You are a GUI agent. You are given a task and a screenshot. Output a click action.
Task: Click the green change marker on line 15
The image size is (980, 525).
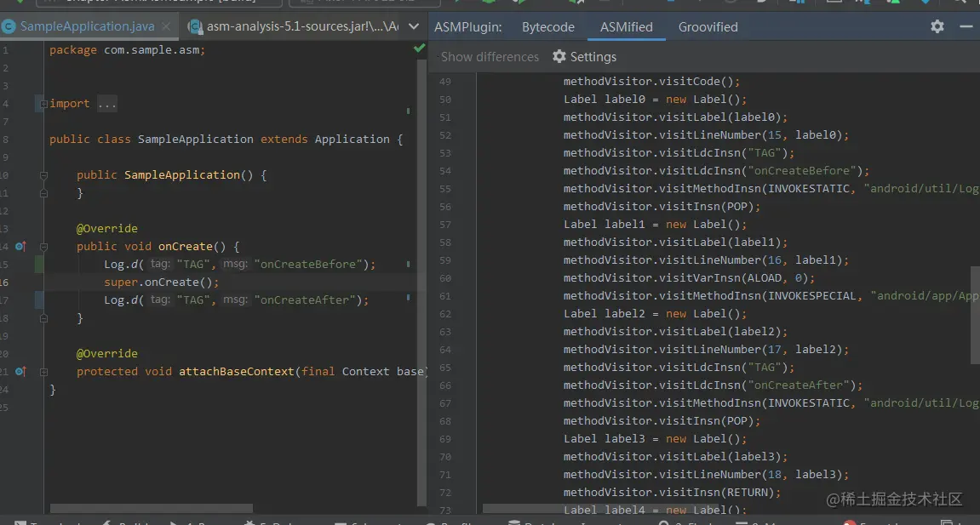coord(39,264)
